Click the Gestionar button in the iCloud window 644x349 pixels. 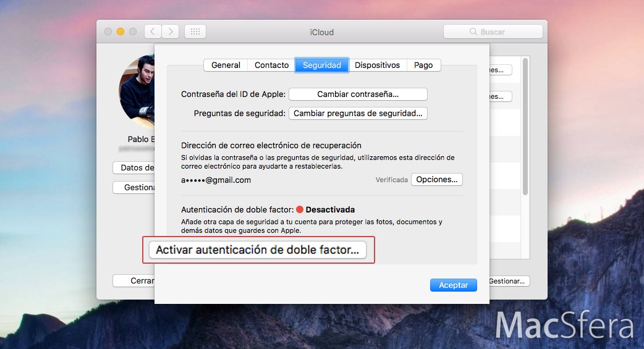(x=509, y=281)
